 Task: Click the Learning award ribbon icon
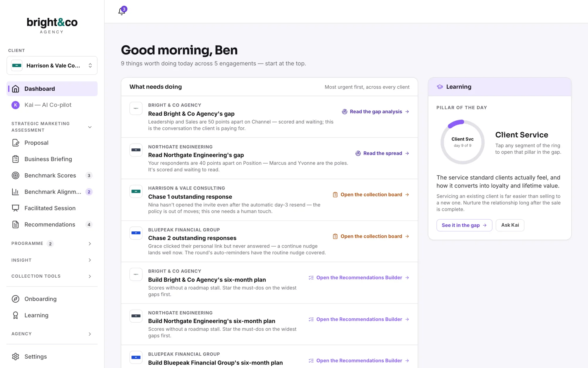pyautogui.click(x=16, y=315)
